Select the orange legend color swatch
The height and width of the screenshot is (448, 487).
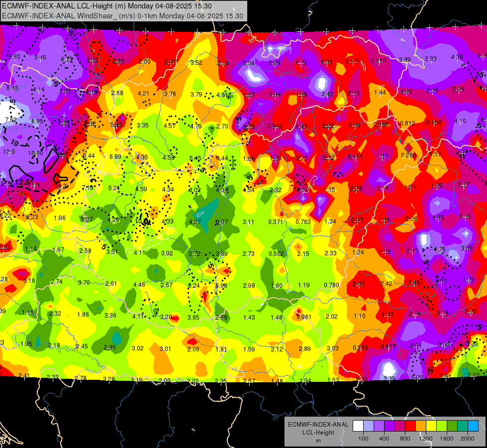click(x=421, y=426)
